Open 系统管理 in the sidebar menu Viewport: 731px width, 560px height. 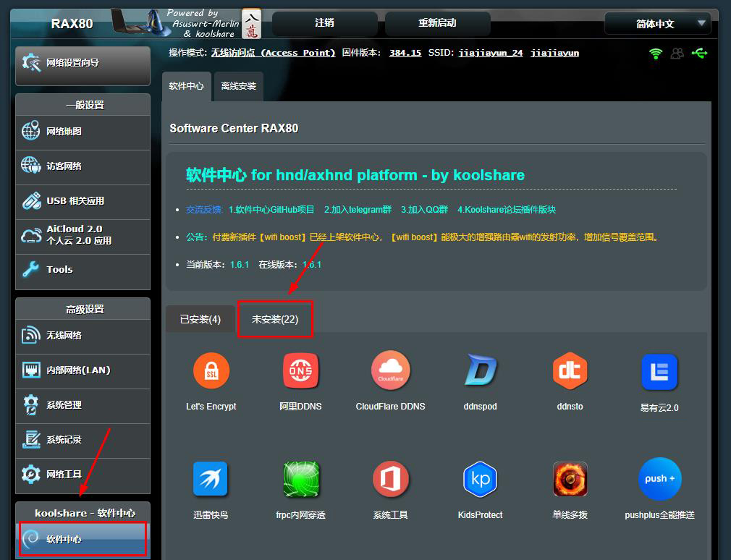(x=83, y=406)
